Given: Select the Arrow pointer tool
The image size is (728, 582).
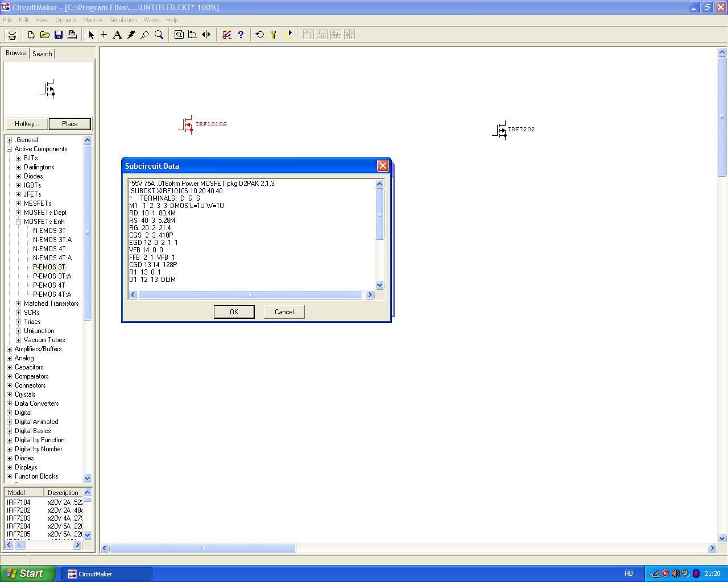Looking at the screenshot, I should click(x=91, y=35).
